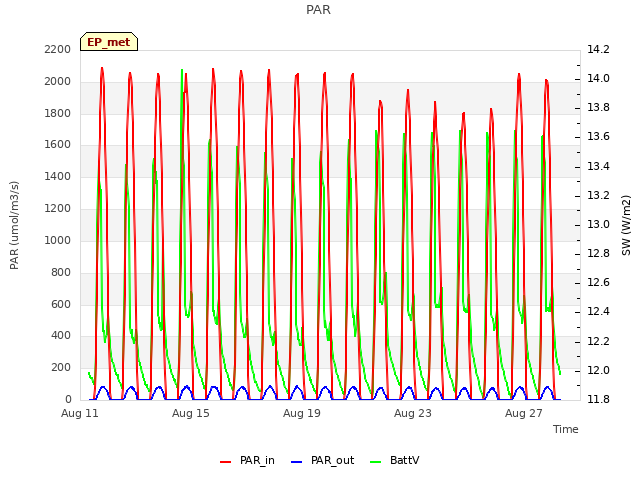Click the 'Aug 15' x-axis tick label
The image size is (640, 480).
[x=191, y=413]
